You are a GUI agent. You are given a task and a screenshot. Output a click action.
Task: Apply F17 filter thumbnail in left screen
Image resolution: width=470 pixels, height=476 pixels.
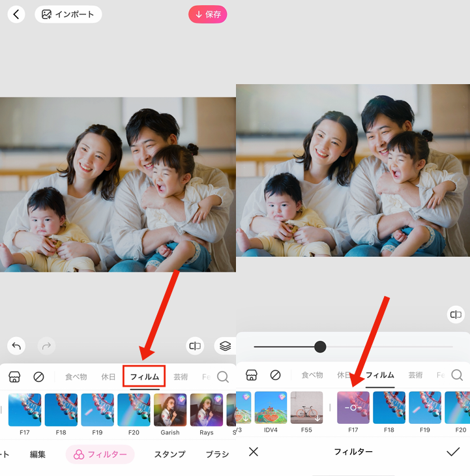pyautogui.click(x=25, y=410)
